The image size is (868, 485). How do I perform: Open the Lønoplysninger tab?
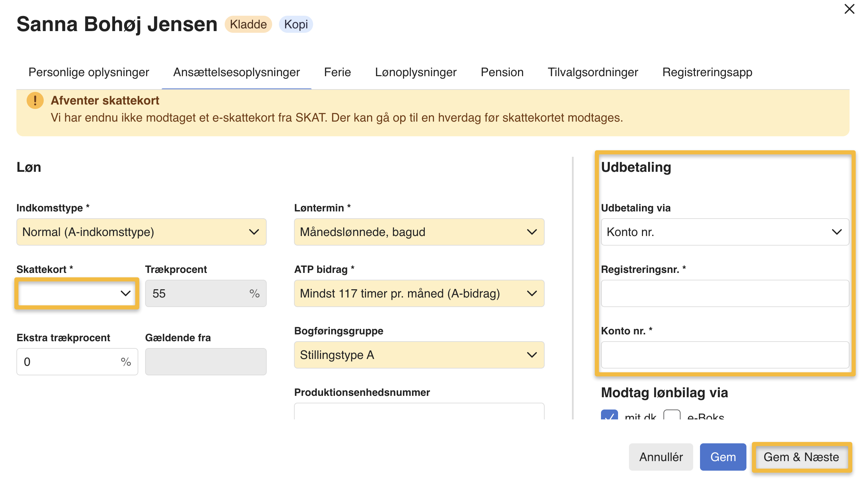(x=416, y=72)
